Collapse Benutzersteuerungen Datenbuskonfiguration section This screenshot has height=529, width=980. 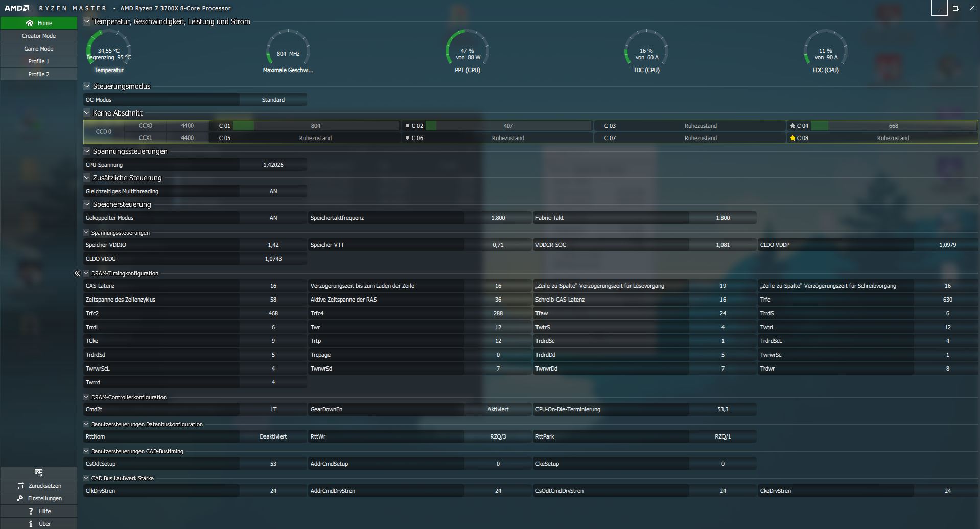[x=86, y=424]
